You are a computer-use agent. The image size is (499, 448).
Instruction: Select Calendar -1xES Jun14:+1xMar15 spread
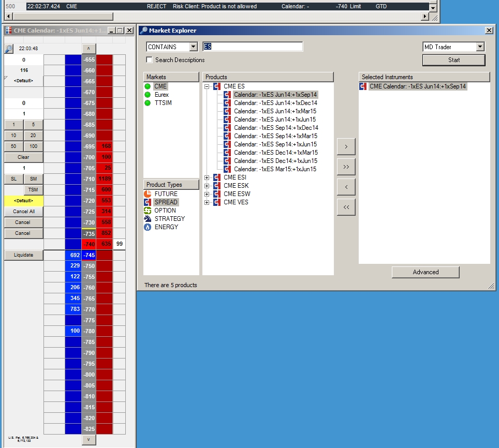[x=275, y=111]
